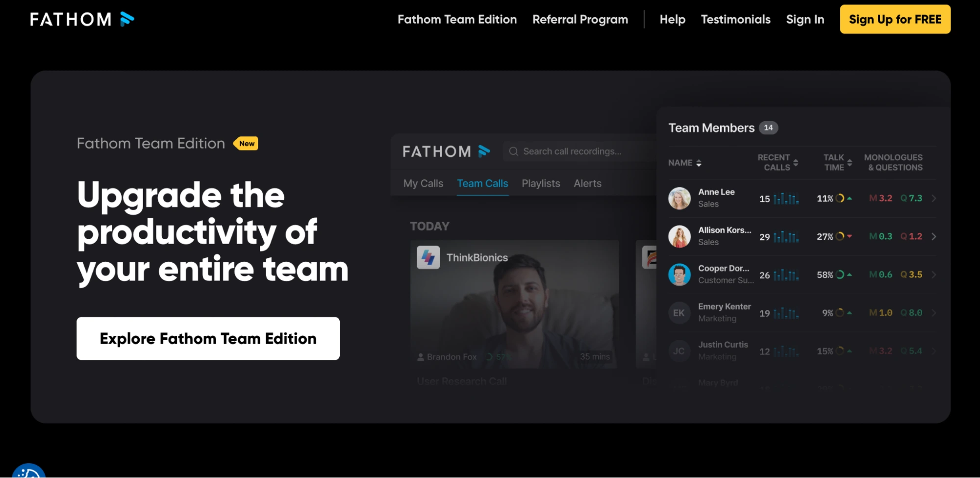
Task: Click Cooper's 58% talk time progress ring
Action: [842, 275]
